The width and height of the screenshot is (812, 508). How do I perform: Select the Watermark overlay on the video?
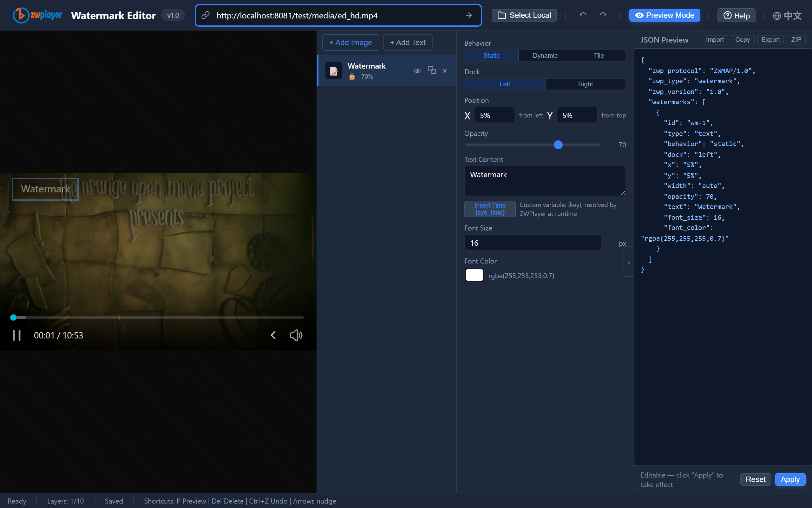coord(45,189)
